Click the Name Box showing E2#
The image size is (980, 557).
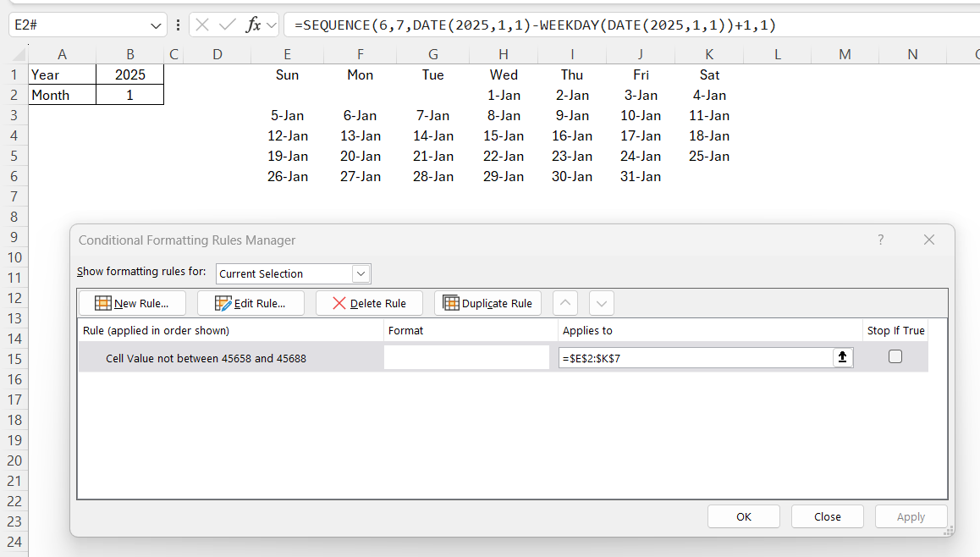(79, 25)
